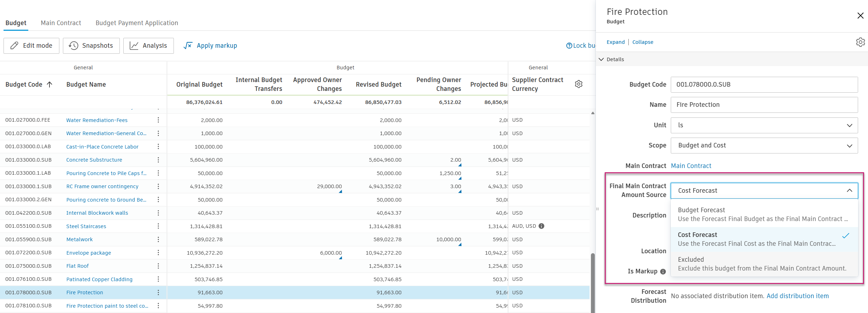Click Add distribution item link
This screenshot has height=313, width=868.
(798, 296)
